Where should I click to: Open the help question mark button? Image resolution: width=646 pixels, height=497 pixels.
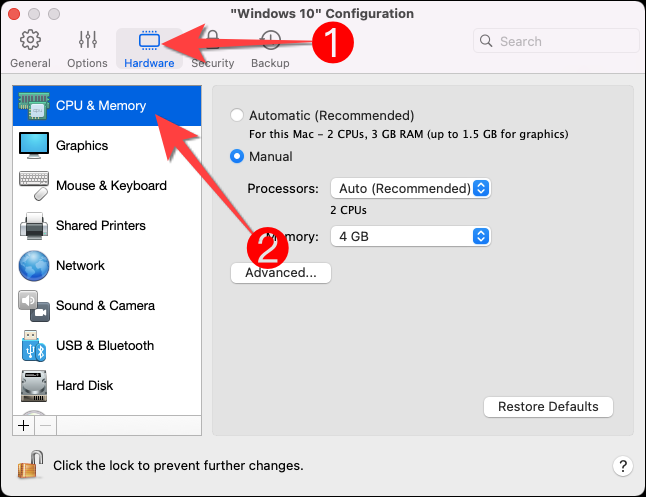(x=622, y=465)
